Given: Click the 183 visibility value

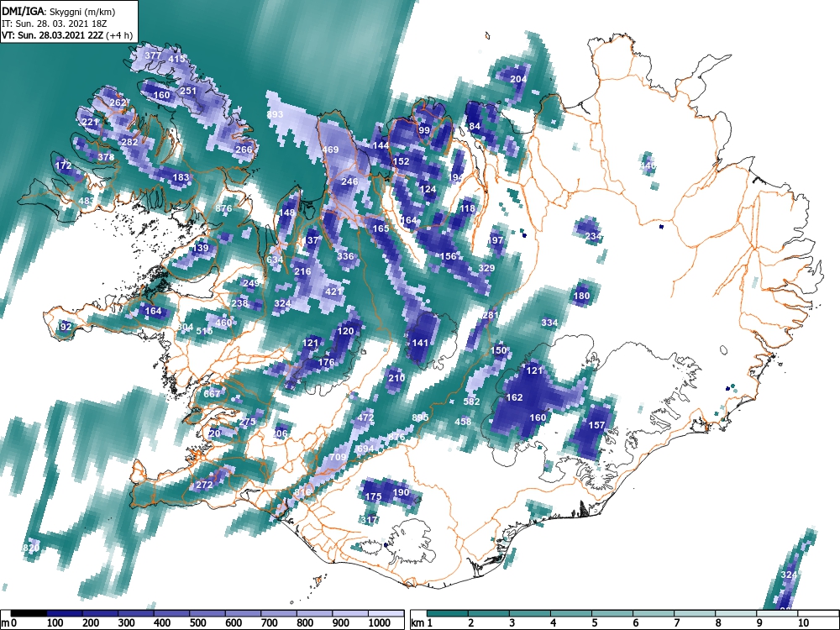Looking at the screenshot, I should [181, 177].
